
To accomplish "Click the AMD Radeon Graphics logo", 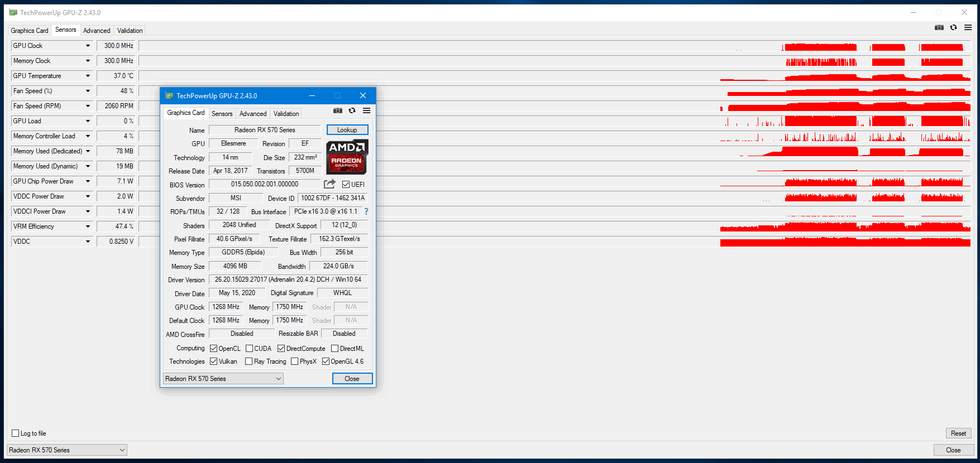I will 347,157.
